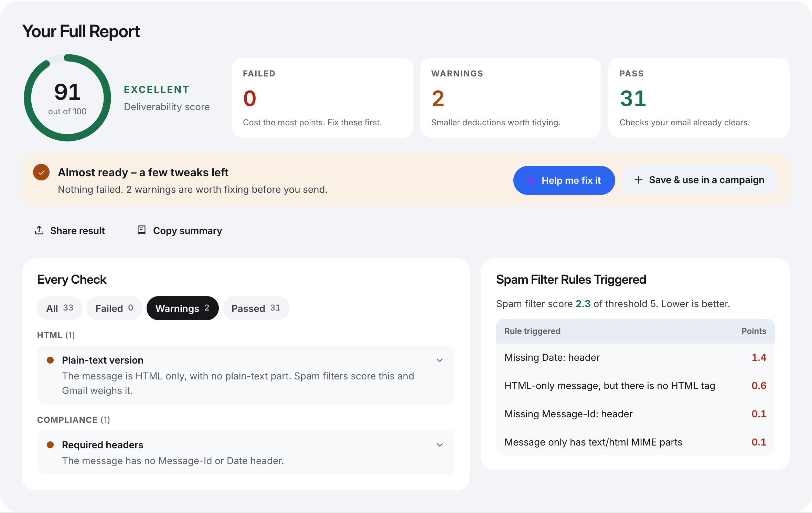Viewport: 812px width, 513px height.
Task: Click the Required headers row title
Action: point(103,445)
